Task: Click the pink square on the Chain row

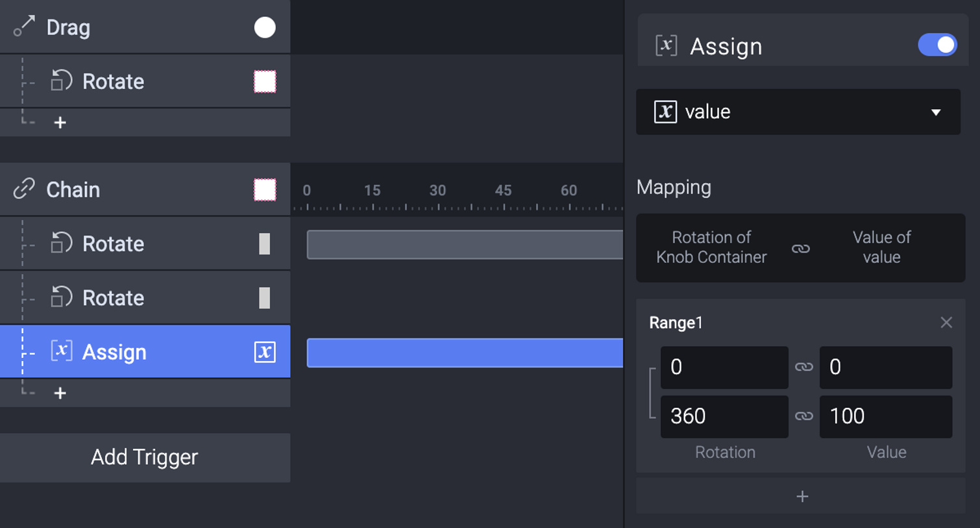Action: click(265, 190)
